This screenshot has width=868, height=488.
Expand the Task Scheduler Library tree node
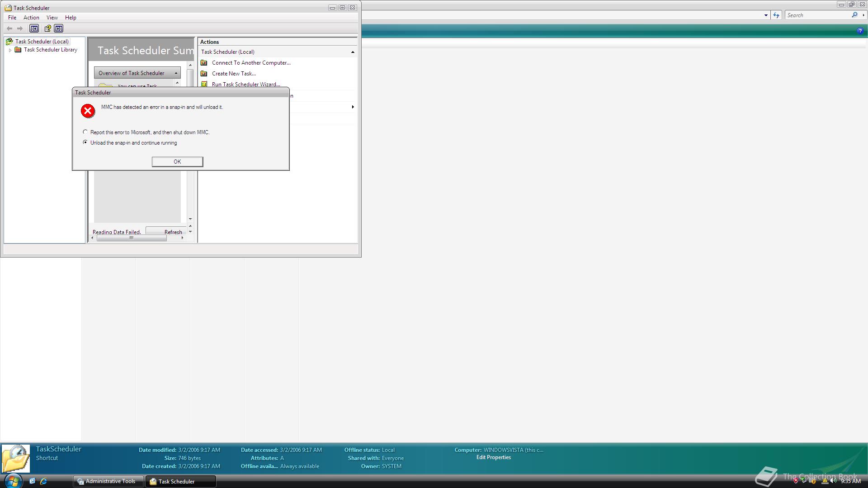[x=10, y=50]
